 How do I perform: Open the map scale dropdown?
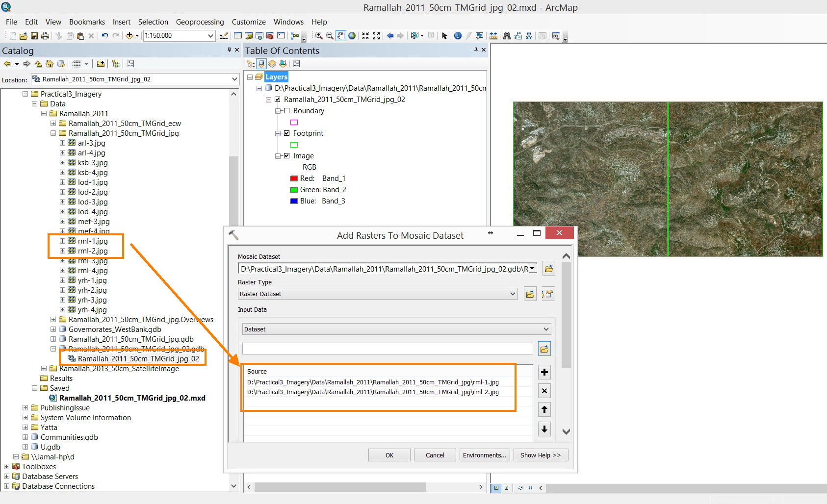click(x=210, y=36)
